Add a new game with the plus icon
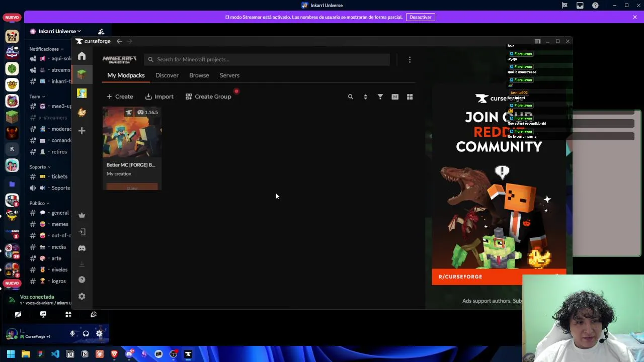Image resolution: width=644 pixels, height=362 pixels. (82, 131)
